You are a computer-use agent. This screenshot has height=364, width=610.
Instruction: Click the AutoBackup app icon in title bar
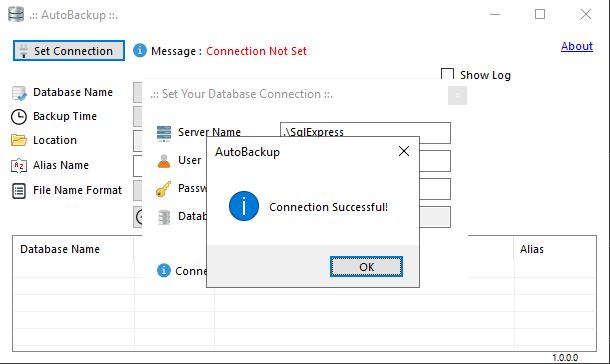(x=16, y=14)
